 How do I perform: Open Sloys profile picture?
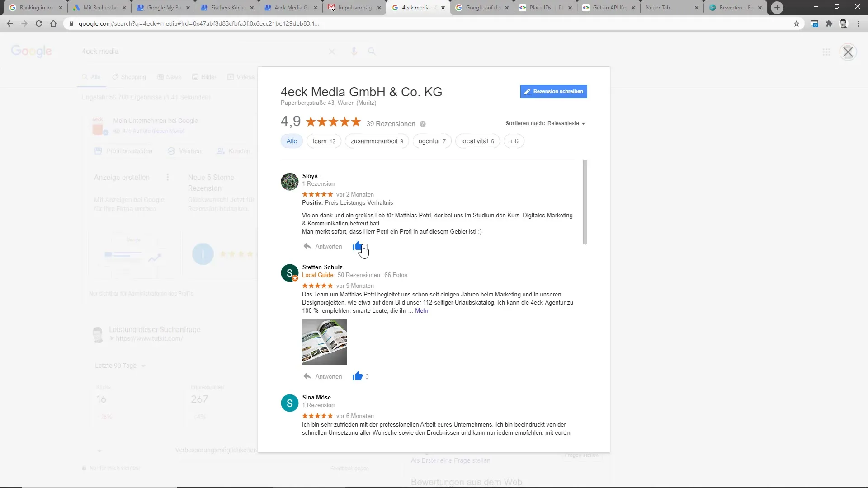point(290,182)
